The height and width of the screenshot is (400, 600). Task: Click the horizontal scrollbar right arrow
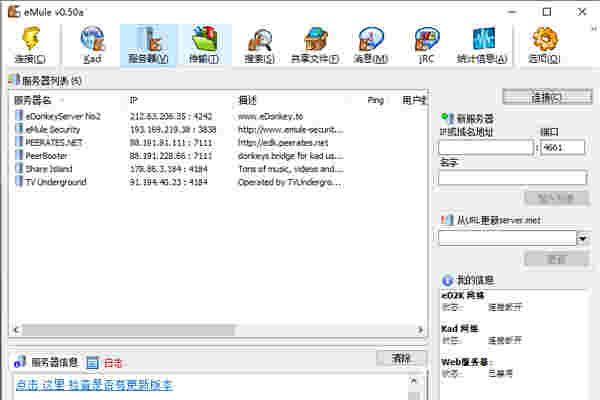(420, 330)
